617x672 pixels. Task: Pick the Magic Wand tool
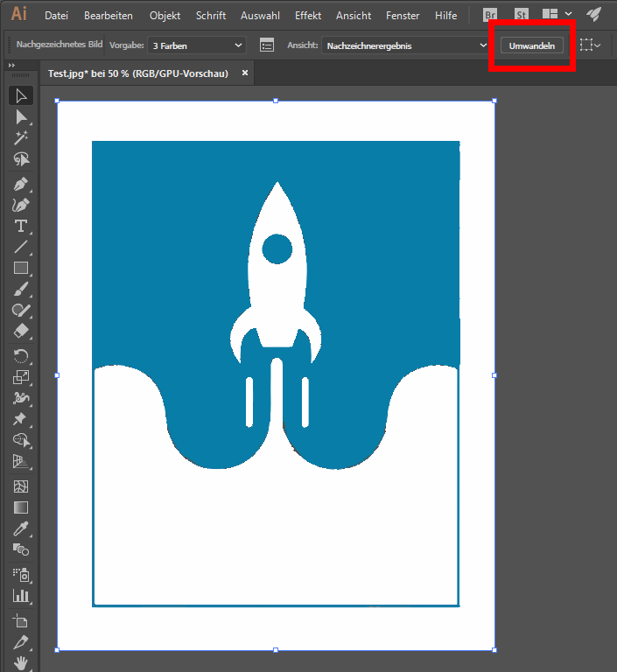(x=21, y=138)
